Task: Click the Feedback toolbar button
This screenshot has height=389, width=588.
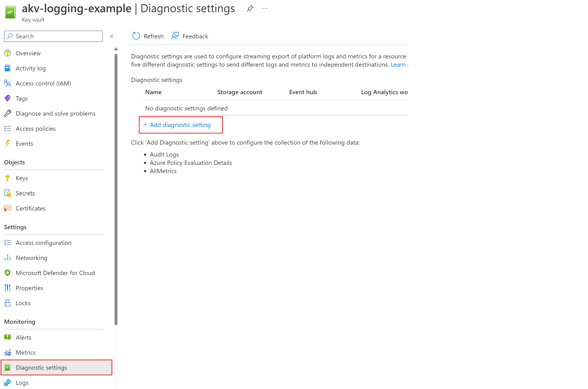Action: coord(189,36)
